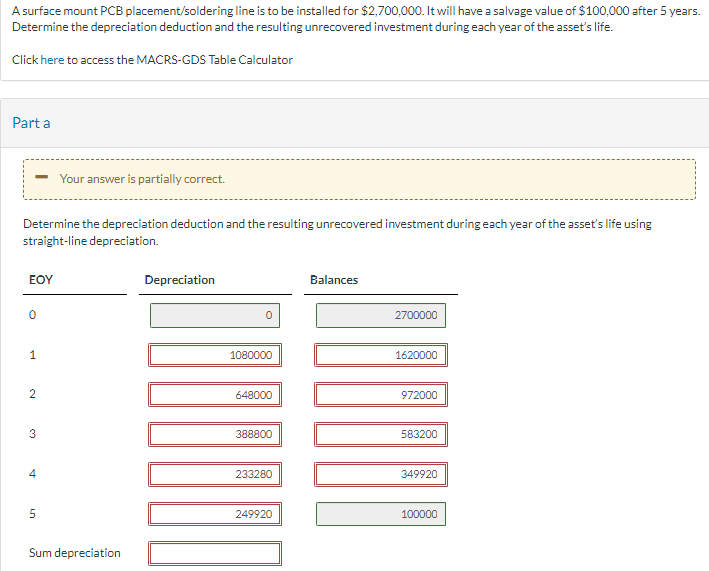Click 'Your answer is partially correct.' message
This screenshot has width=709, height=571.
coord(142,179)
